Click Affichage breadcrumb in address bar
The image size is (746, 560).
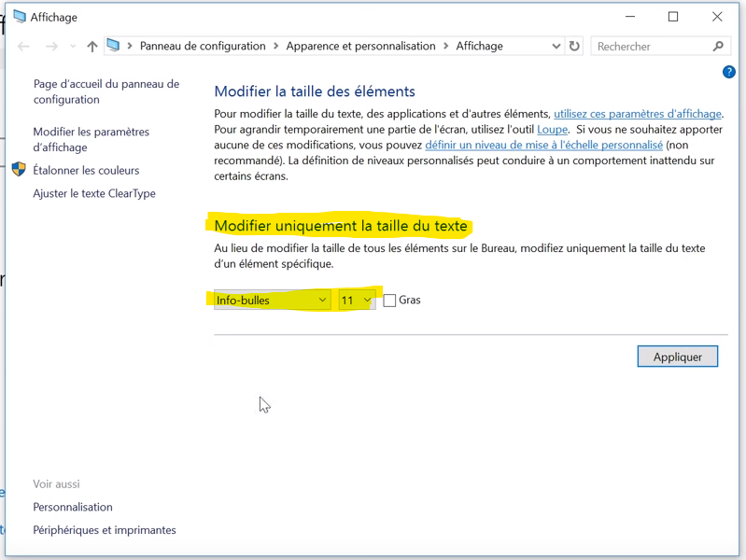479,46
